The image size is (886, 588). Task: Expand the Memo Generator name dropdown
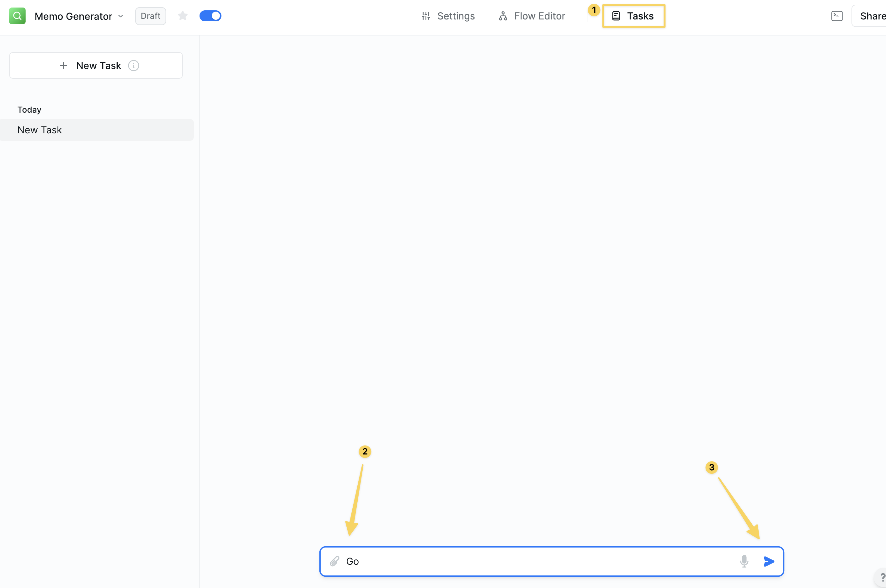pos(121,16)
